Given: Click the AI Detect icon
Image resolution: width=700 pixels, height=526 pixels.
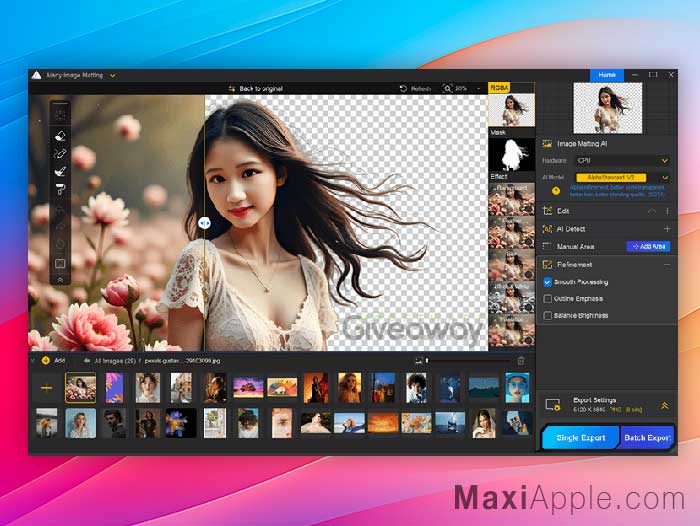Looking at the screenshot, I should click(x=547, y=229).
